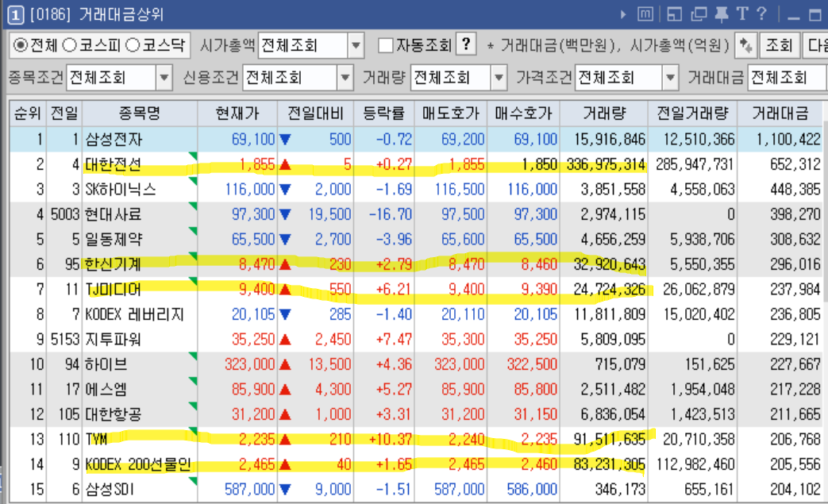
Task: Click the 조회 button
Action: pos(779,45)
